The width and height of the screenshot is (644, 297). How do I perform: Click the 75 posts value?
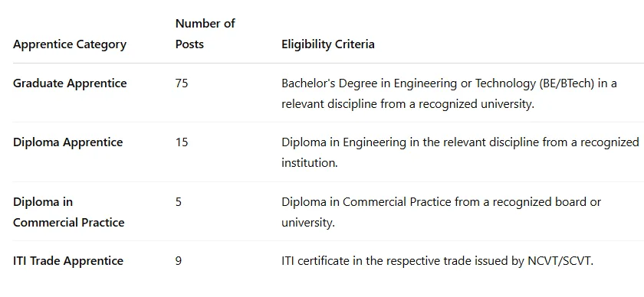182,83
